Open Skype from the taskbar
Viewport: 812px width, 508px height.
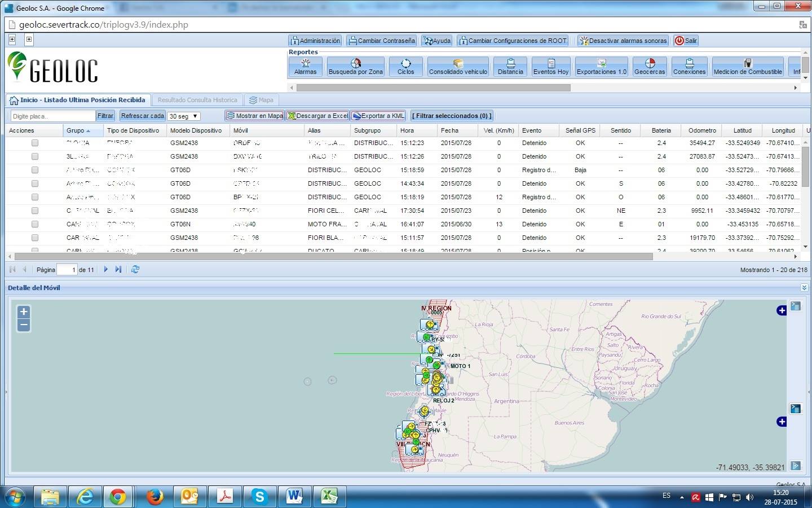pos(259,496)
